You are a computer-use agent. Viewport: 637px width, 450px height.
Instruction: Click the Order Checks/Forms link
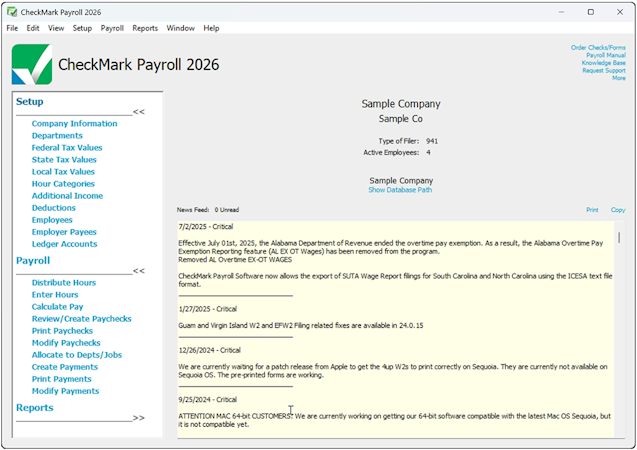(x=598, y=48)
